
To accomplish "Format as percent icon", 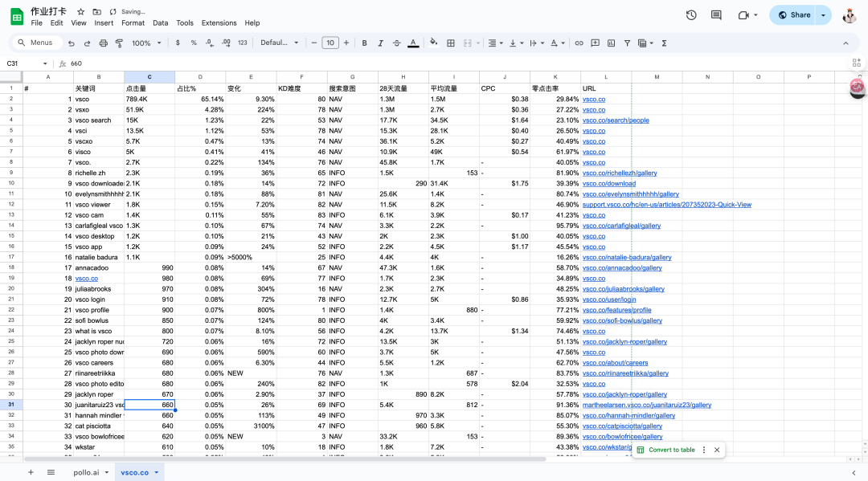I will (194, 43).
